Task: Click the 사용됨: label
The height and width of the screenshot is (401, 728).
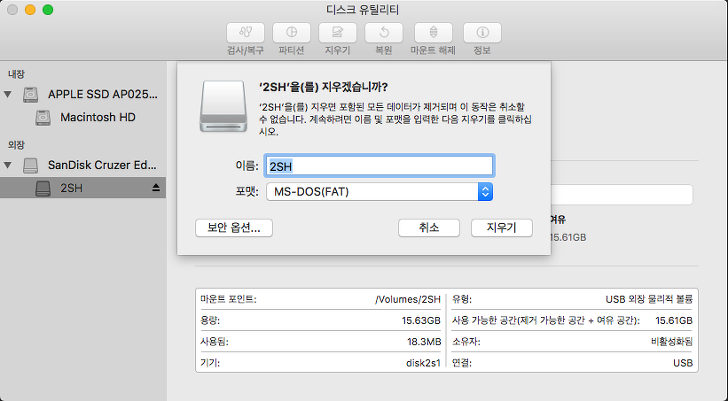Action: pos(214,342)
